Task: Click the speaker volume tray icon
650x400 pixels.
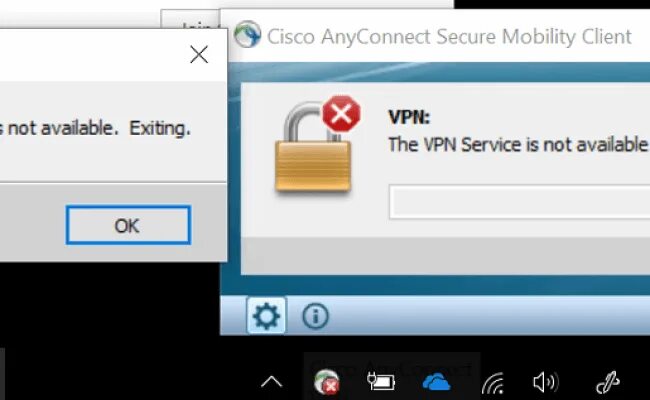Action: (x=544, y=381)
